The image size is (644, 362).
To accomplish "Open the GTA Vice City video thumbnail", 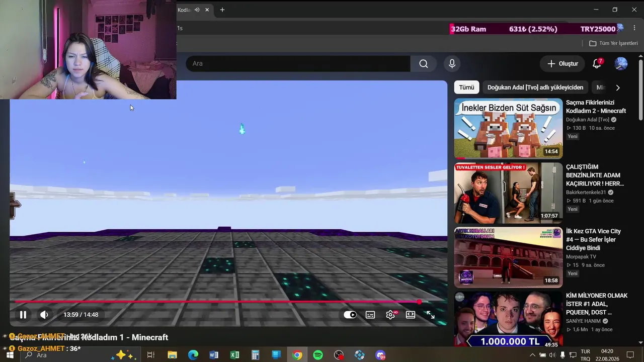I will 508,257.
